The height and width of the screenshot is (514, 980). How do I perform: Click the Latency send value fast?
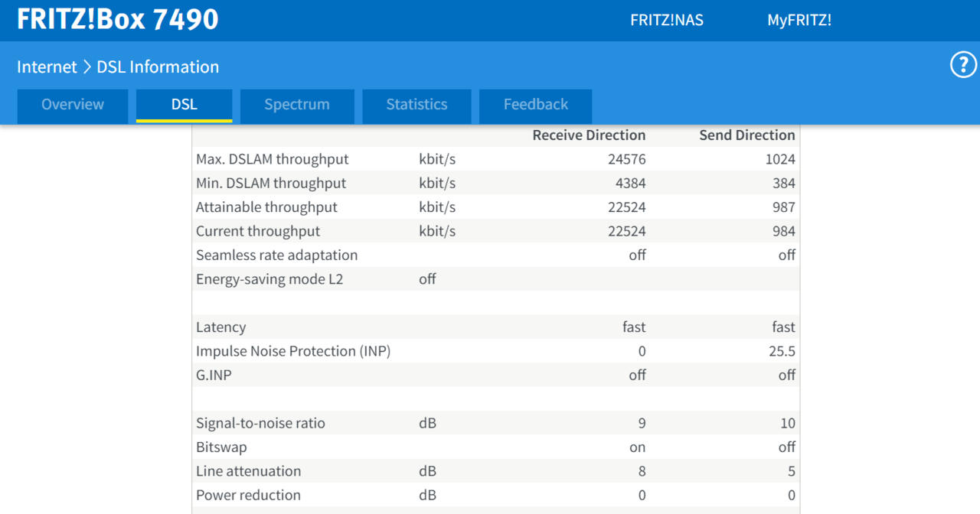784,327
